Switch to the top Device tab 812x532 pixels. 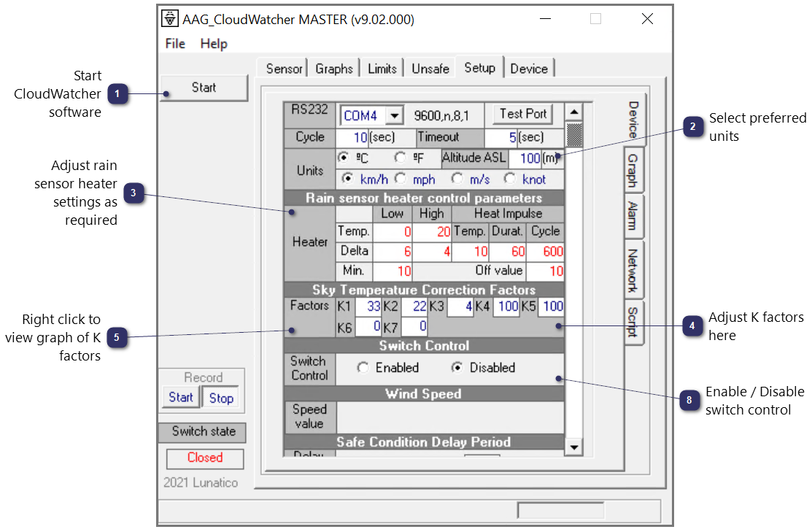click(529, 69)
